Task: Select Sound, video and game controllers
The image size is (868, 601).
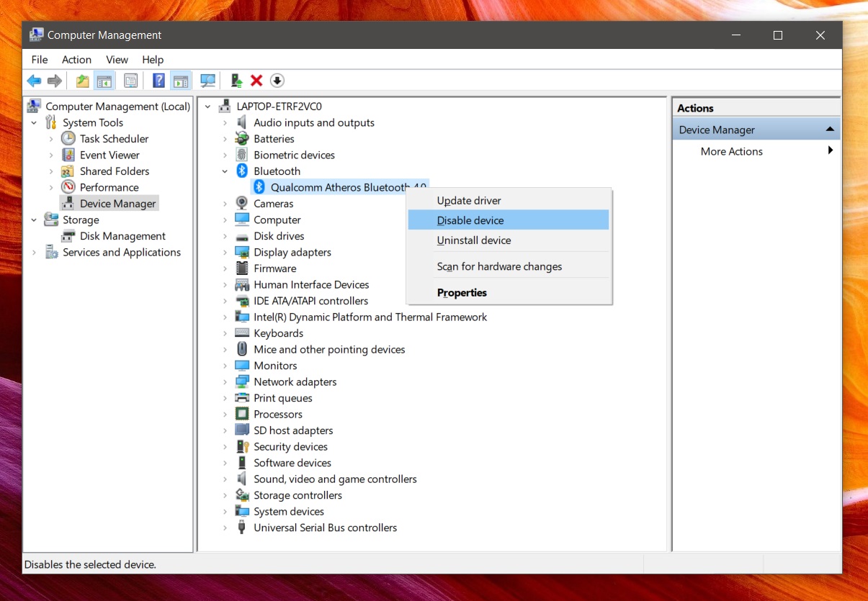Action: click(x=335, y=479)
